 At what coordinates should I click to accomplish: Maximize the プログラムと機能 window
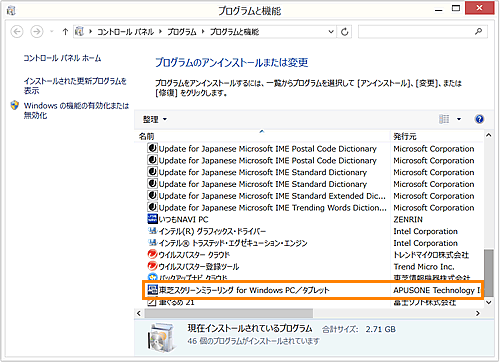tap(456, 9)
